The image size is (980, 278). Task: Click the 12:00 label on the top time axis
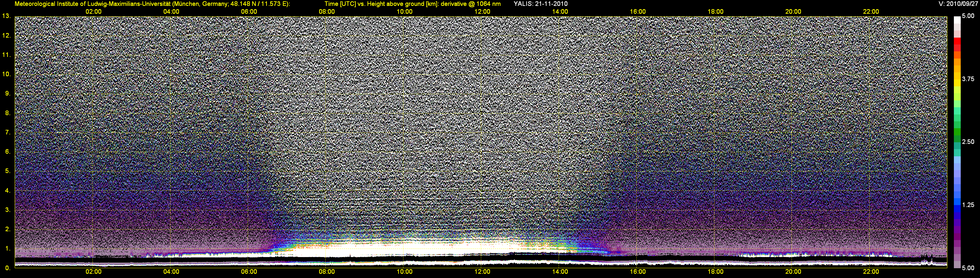[482, 11]
